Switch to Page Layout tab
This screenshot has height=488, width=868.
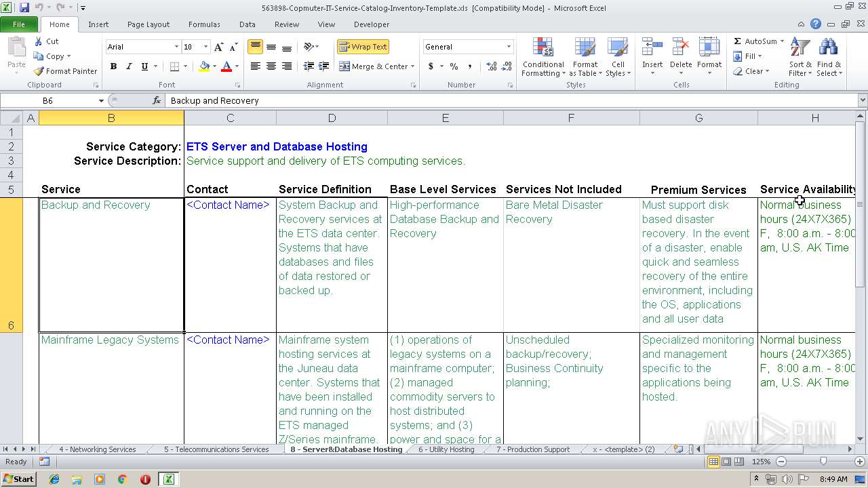click(149, 24)
